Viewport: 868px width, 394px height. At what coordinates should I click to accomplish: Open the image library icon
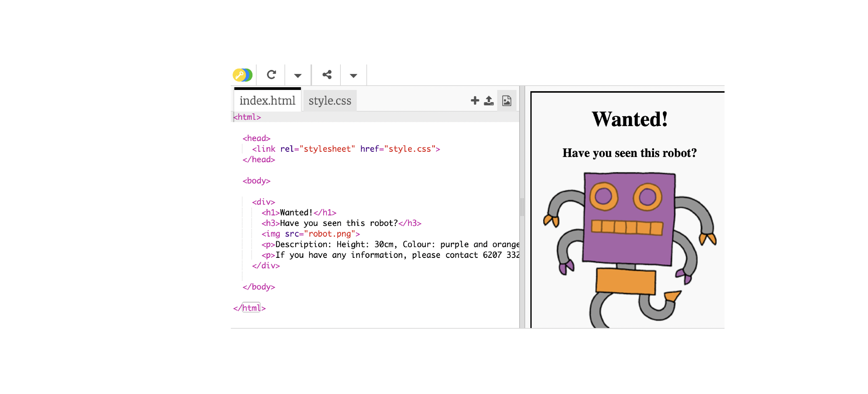point(506,100)
